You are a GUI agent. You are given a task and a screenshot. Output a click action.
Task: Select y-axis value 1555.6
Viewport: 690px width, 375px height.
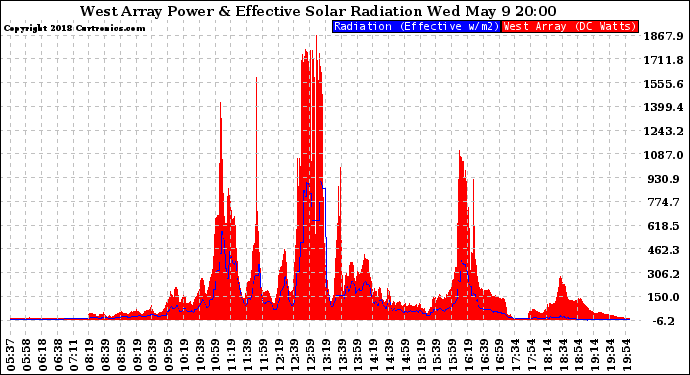click(x=664, y=84)
